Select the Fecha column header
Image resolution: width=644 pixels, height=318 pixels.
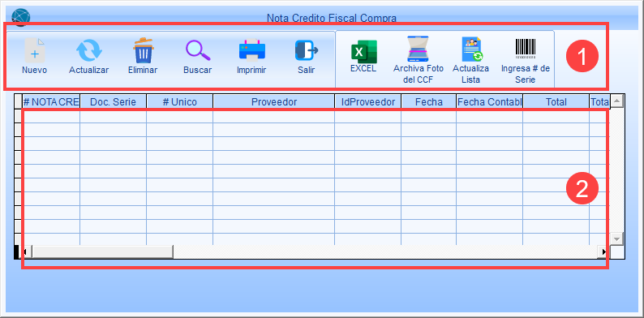[x=428, y=102]
